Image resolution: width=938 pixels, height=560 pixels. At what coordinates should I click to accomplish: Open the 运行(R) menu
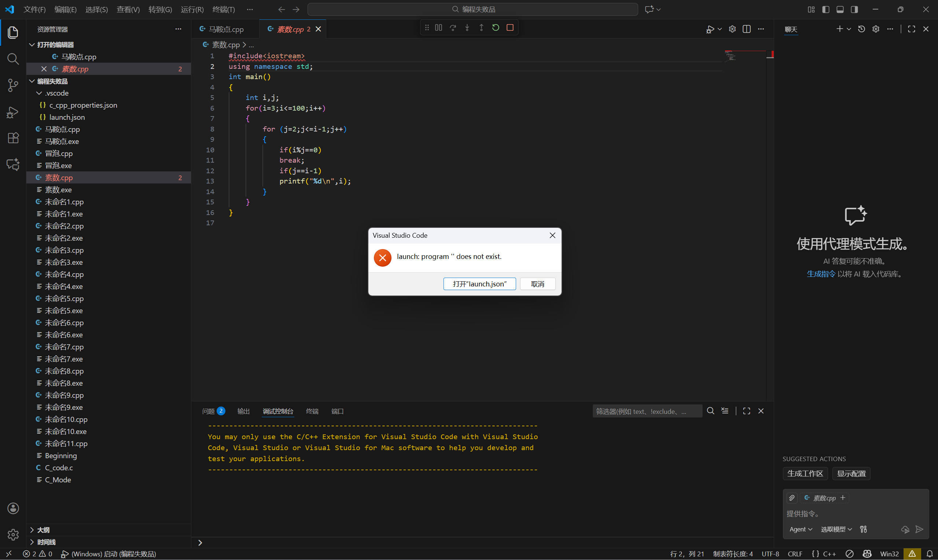pyautogui.click(x=192, y=10)
